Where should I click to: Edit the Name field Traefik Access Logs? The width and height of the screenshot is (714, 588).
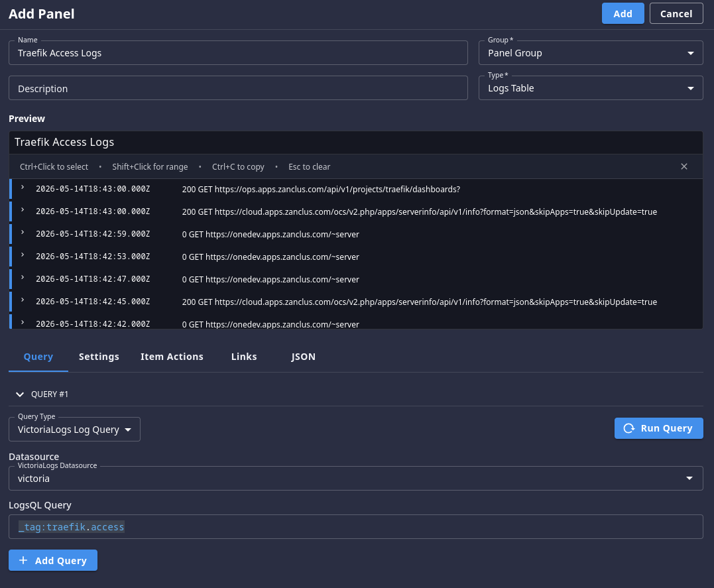click(x=238, y=53)
